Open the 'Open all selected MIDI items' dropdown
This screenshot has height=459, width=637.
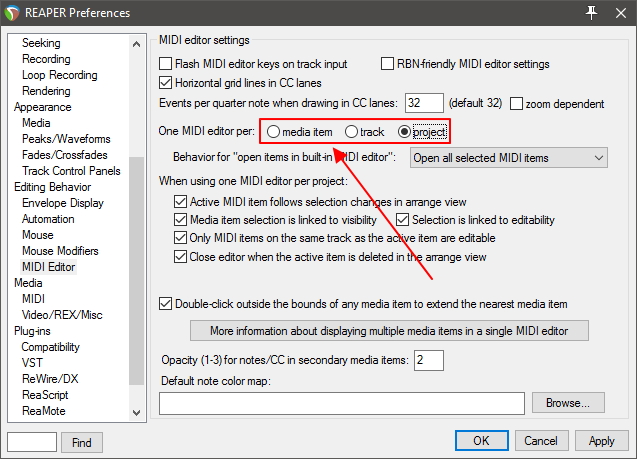point(509,158)
